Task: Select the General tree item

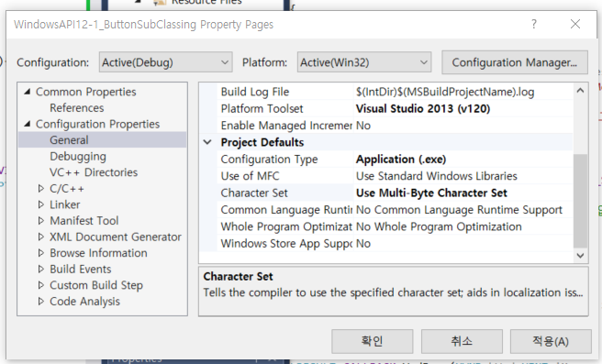Action: (69, 140)
